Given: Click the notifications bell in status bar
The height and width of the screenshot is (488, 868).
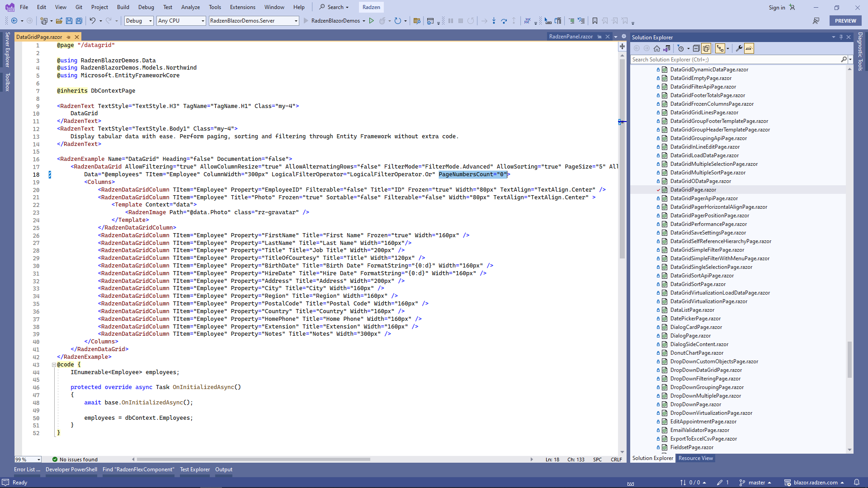Looking at the screenshot, I should coord(857,482).
